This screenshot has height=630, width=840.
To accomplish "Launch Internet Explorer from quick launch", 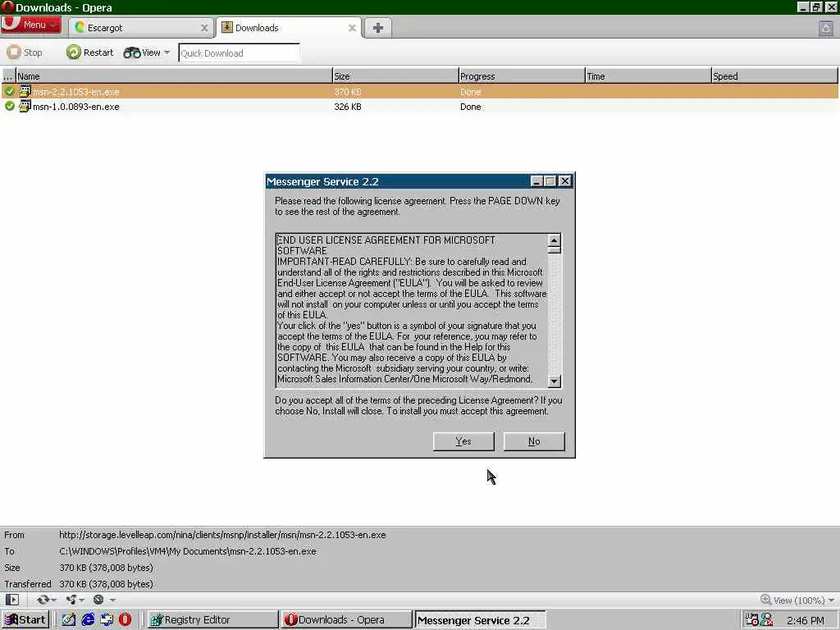I will point(88,620).
